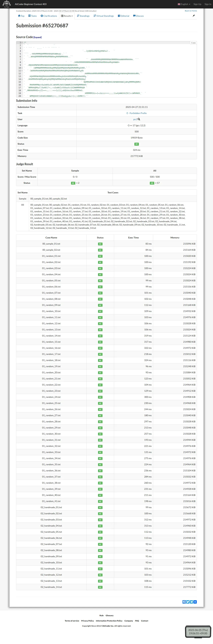
Task: Open the Editorial tab
Action: [x=123, y=16]
